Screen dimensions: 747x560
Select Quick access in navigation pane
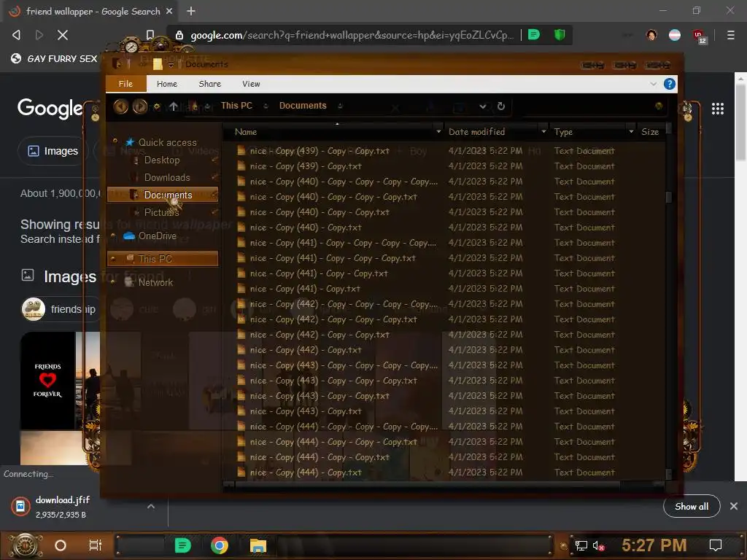point(167,142)
